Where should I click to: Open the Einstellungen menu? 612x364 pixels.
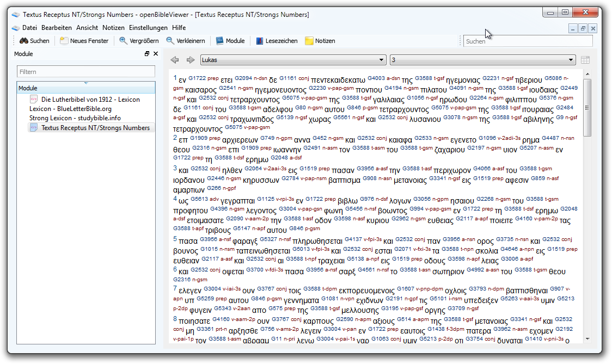tap(148, 28)
